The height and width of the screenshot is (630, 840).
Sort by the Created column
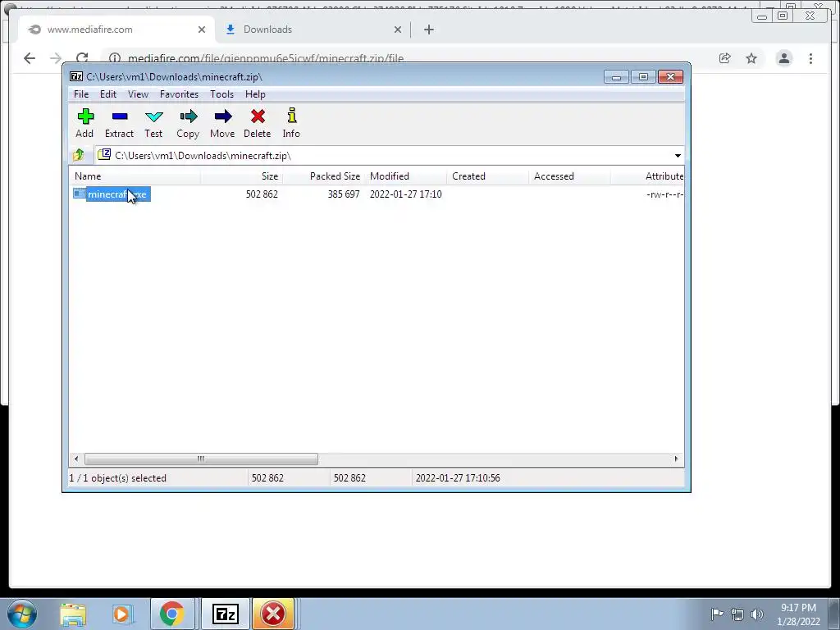coord(488,176)
